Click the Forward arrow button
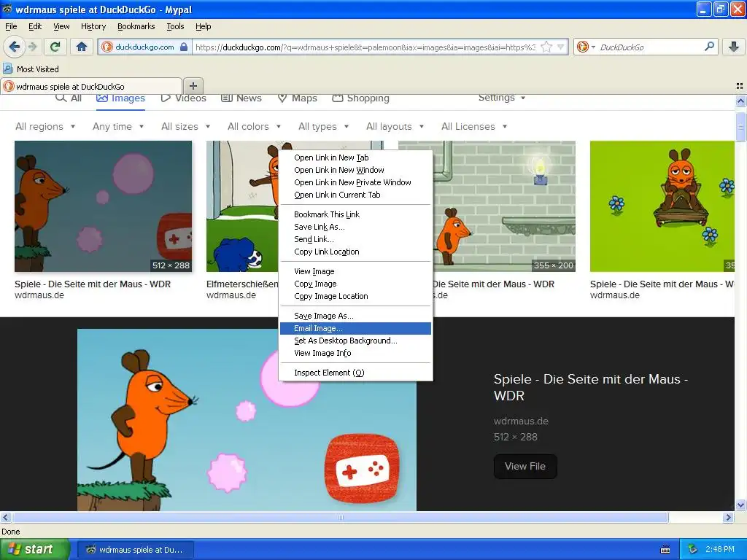Viewport: 747px width, 560px height. click(x=32, y=47)
